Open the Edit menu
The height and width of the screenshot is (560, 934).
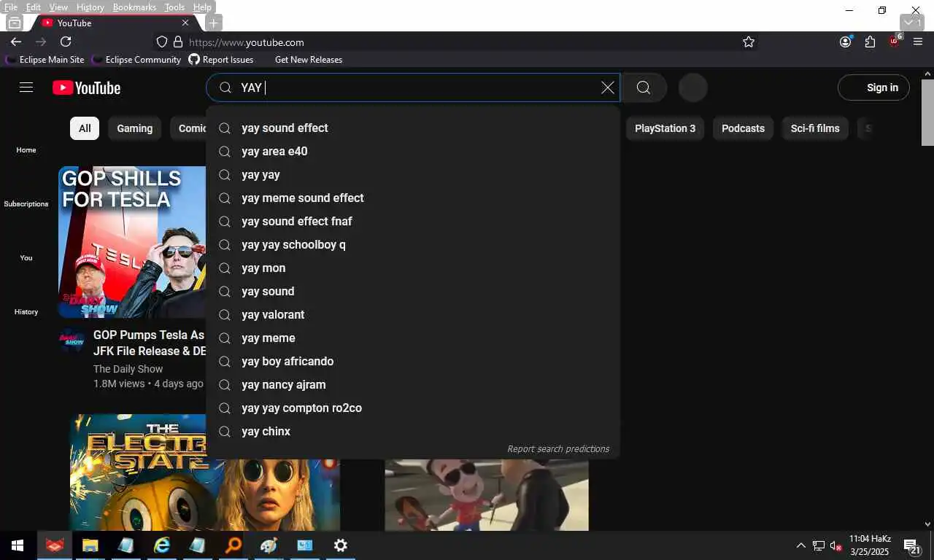click(x=34, y=7)
